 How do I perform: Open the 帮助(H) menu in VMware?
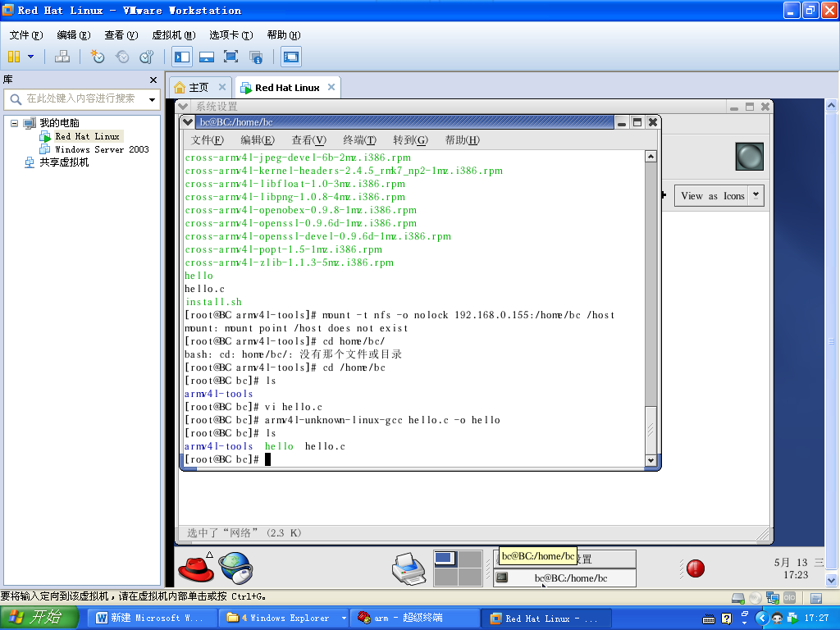click(283, 34)
